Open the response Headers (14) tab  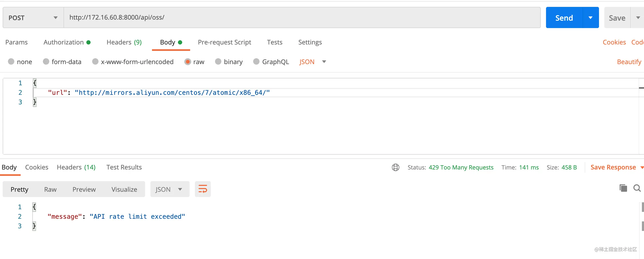click(76, 167)
